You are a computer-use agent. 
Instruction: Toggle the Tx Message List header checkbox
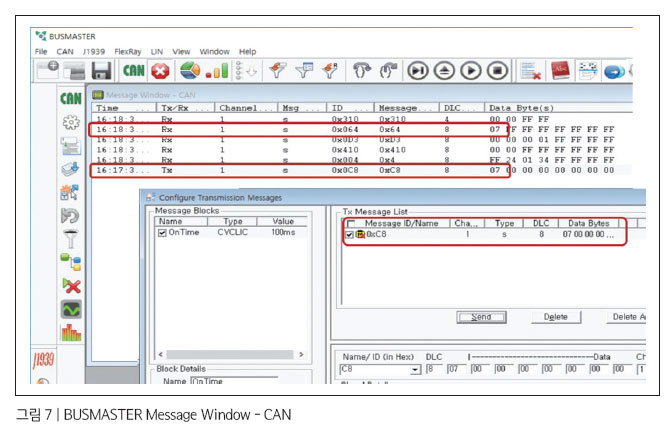tap(351, 224)
